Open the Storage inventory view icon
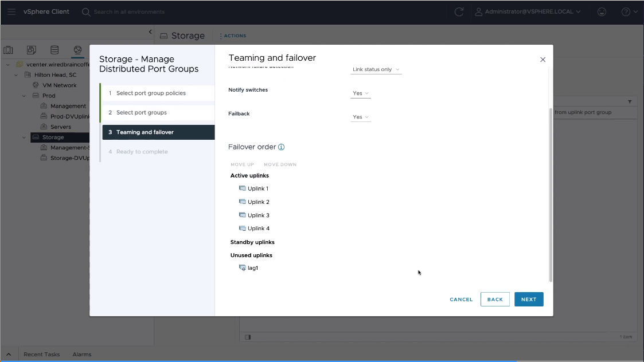Viewport: 644px width, 362px height. pos(54,50)
